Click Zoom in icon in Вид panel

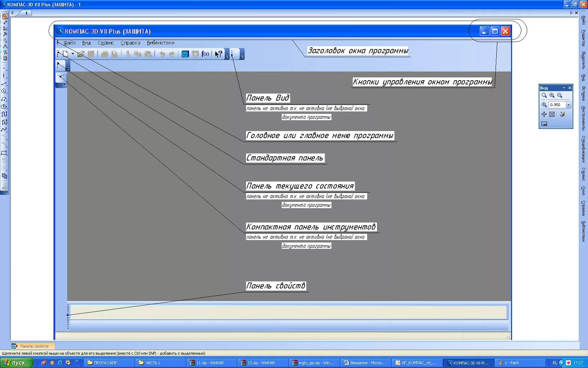[x=552, y=95]
